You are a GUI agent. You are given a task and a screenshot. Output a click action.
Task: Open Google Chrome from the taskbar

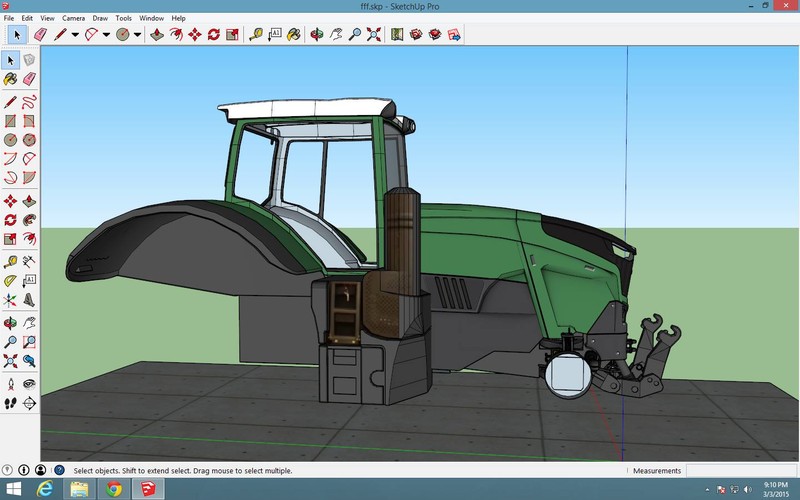(113, 488)
